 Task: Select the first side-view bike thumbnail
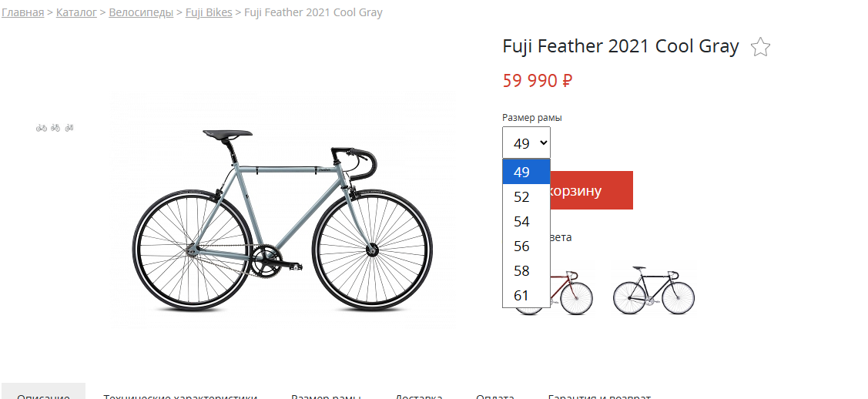click(41, 128)
